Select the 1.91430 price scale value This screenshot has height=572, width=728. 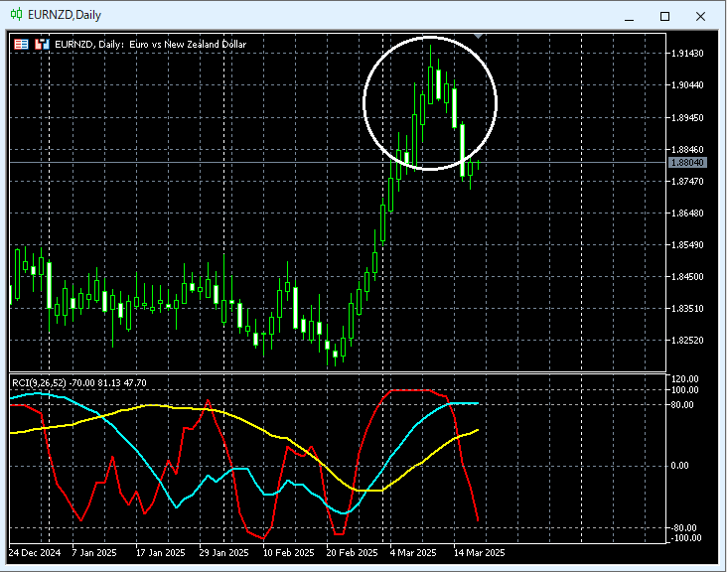pos(687,54)
